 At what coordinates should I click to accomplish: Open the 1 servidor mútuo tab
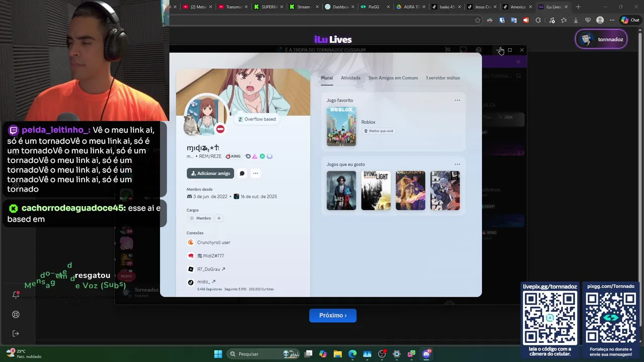click(x=443, y=78)
